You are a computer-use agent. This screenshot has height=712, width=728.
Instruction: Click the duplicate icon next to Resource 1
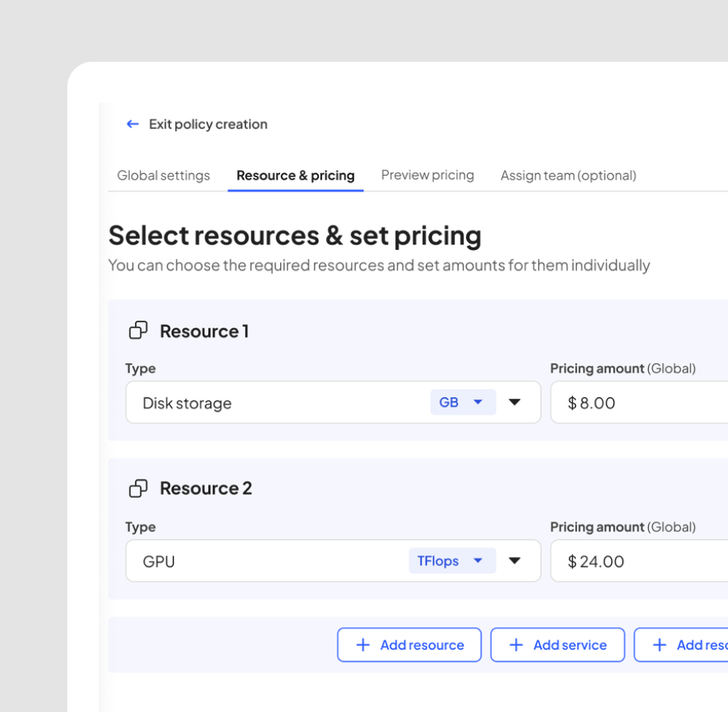(138, 331)
